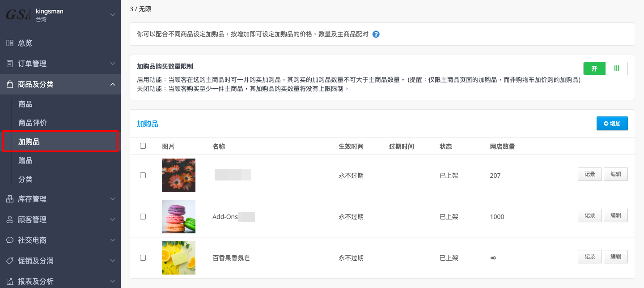Click the 商品及分类 shopping bag icon
This screenshot has width=644, height=288.
click(x=10, y=84)
